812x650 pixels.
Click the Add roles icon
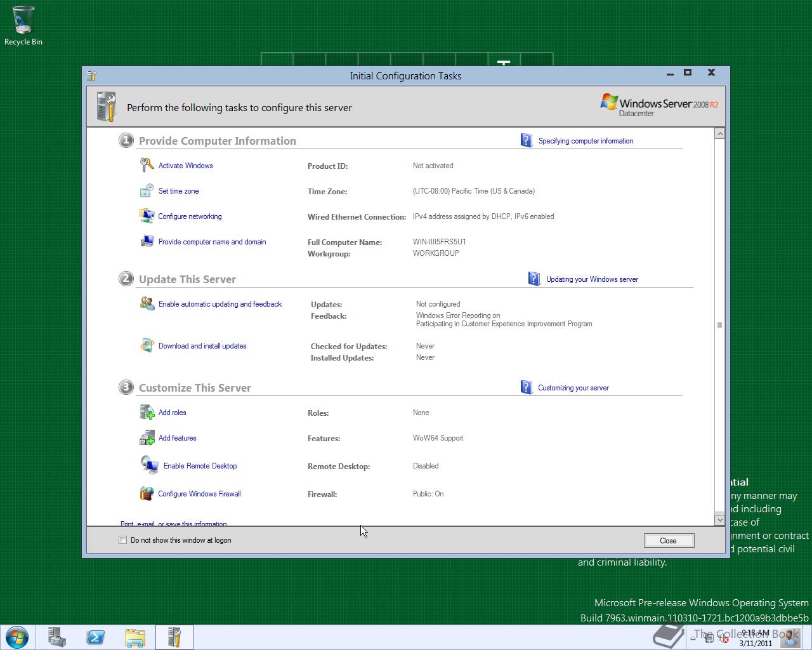coord(147,412)
